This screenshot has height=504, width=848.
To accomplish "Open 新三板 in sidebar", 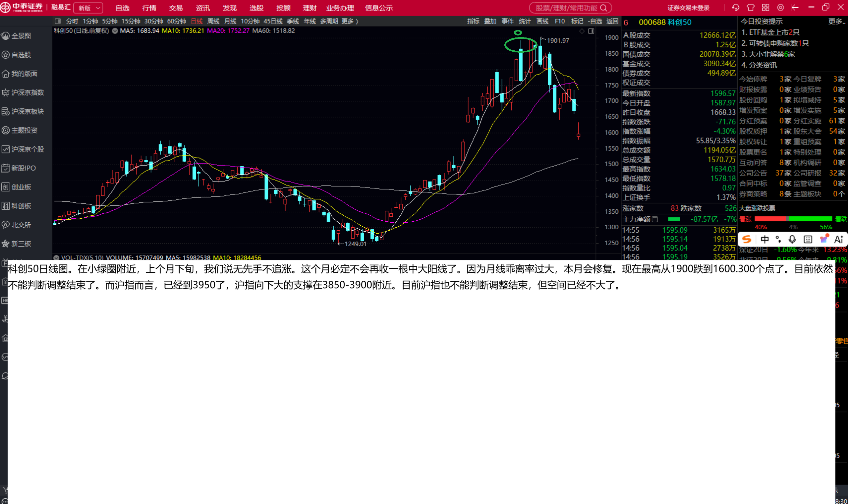I will tap(17, 244).
